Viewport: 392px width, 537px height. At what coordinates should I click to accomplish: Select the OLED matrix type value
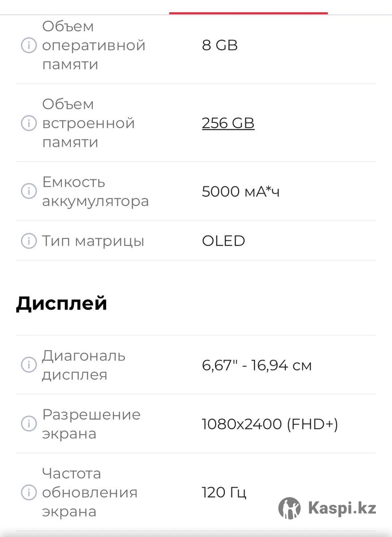tap(223, 241)
